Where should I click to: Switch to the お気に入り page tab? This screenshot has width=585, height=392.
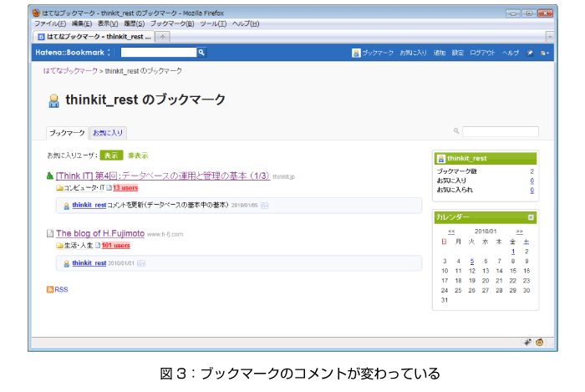point(108,133)
